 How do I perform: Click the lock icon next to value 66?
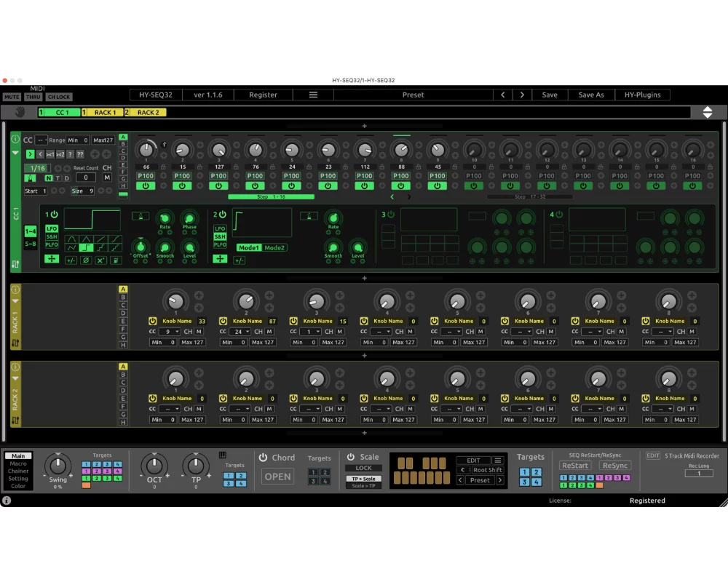pos(163,167)
